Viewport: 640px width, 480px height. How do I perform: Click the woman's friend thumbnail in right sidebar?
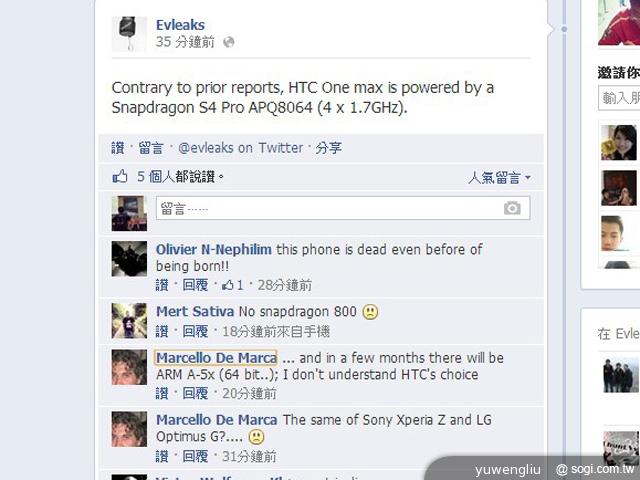tap(618, 142)
